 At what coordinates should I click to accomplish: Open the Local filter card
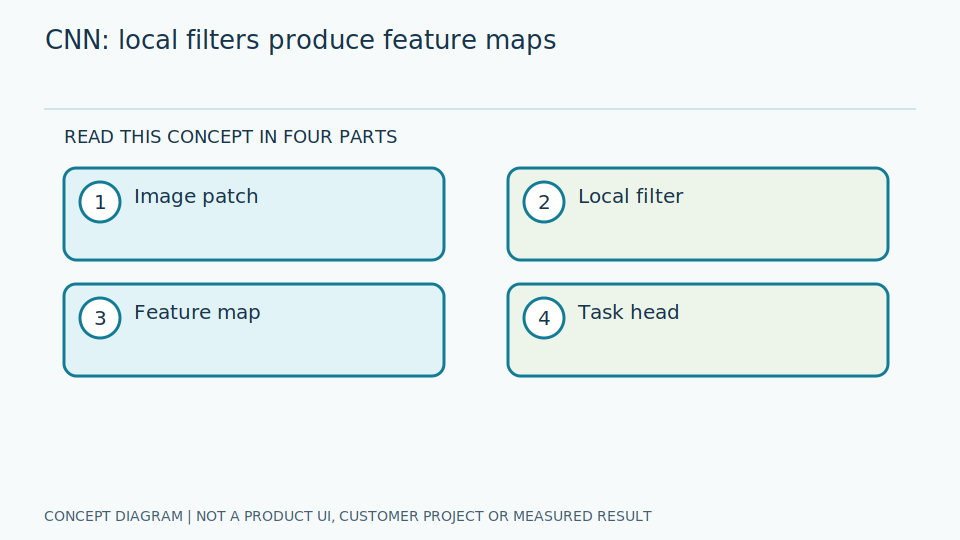tap(698, 214)
